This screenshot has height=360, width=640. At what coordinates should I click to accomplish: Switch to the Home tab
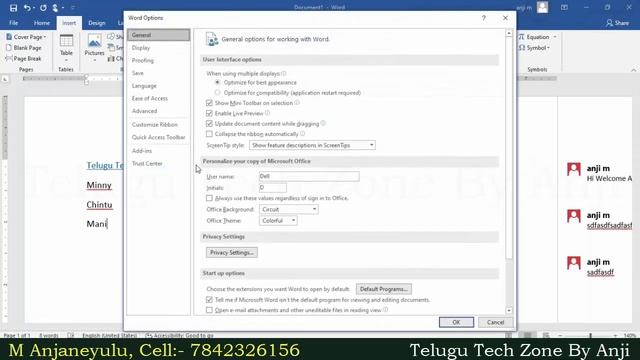coord(42,23)
